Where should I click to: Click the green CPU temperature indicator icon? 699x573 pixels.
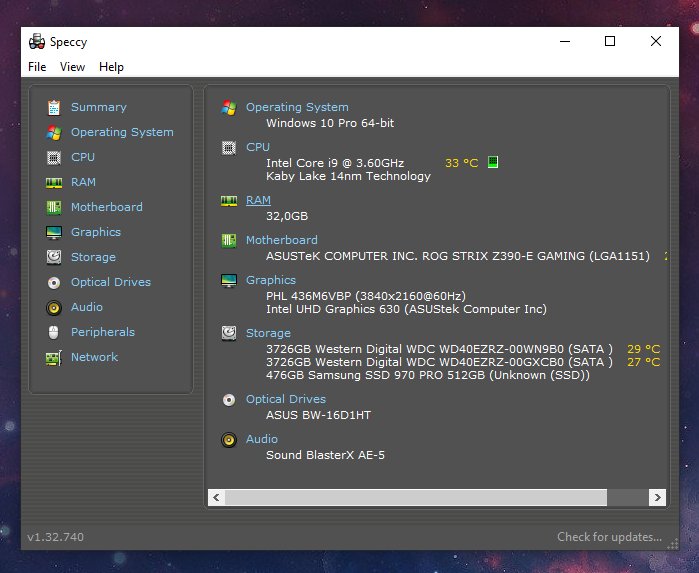point(493,162)
